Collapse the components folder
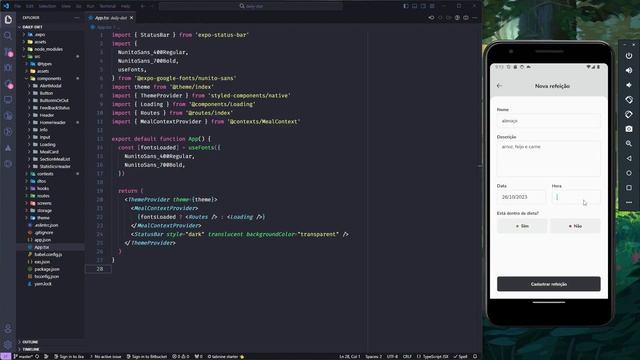Image resolution: width=640 pixels, height=360 pixels. pos(49,78)
